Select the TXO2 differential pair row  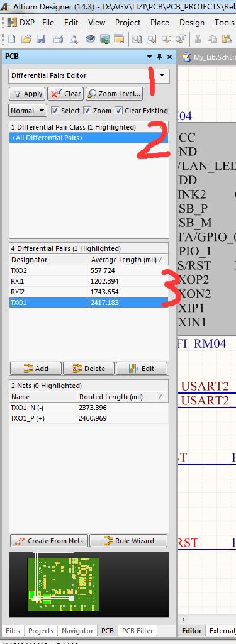coord(89,270)
